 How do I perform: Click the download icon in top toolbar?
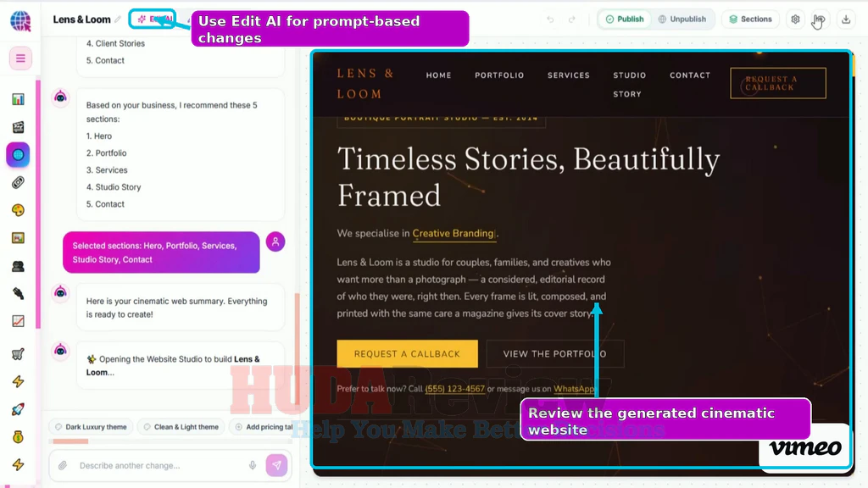[846, 19]
